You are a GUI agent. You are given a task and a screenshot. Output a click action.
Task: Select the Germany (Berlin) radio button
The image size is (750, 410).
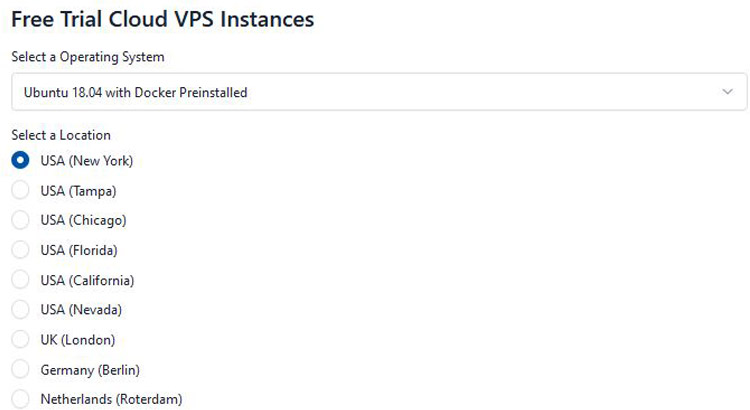(20, 370)
